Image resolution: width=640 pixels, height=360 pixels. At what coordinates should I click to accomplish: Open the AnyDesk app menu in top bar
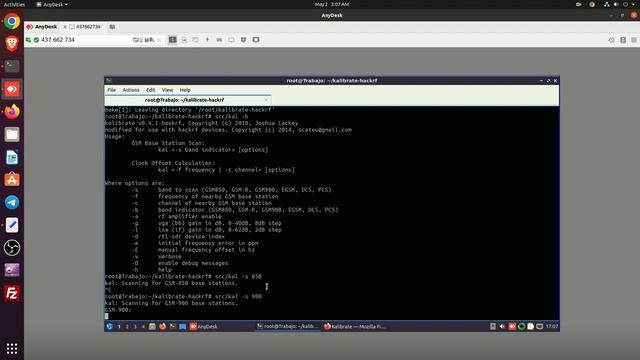52,4
